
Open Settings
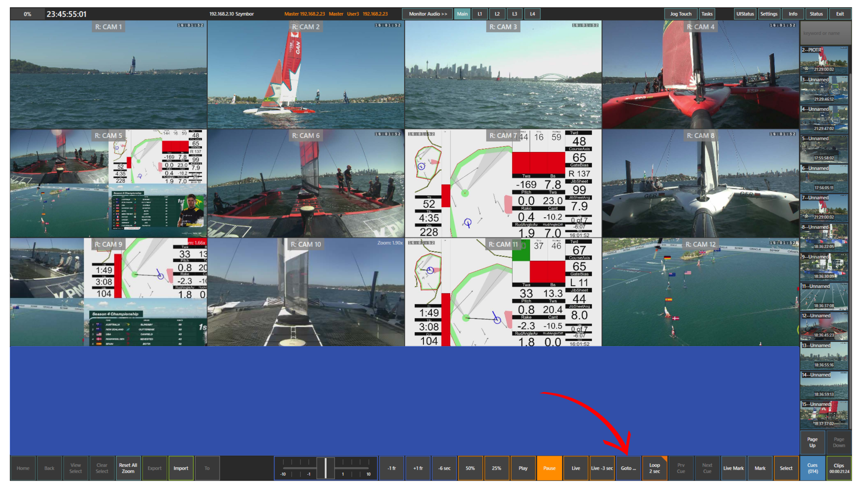[x=769, y=14]
